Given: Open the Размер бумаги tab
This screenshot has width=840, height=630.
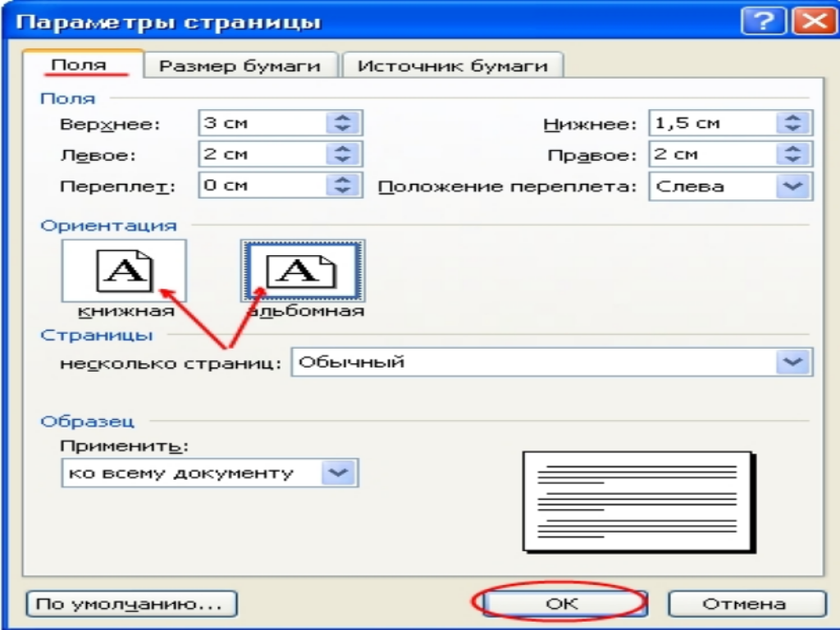Looking at the screenshot, I should point(240,66).
